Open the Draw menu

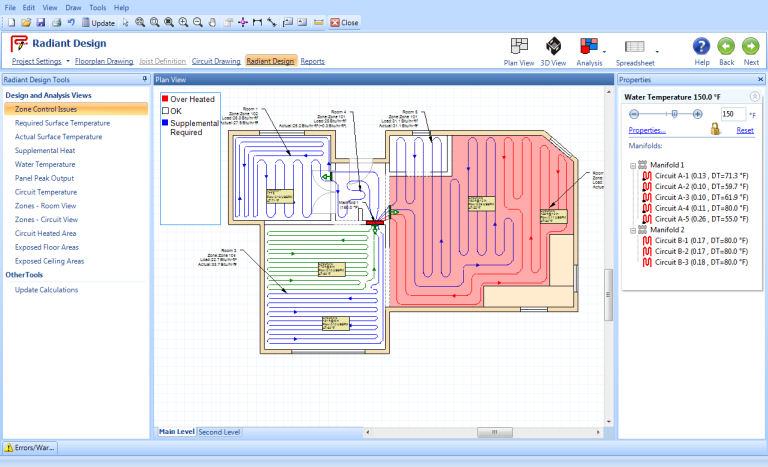(73, 8)
